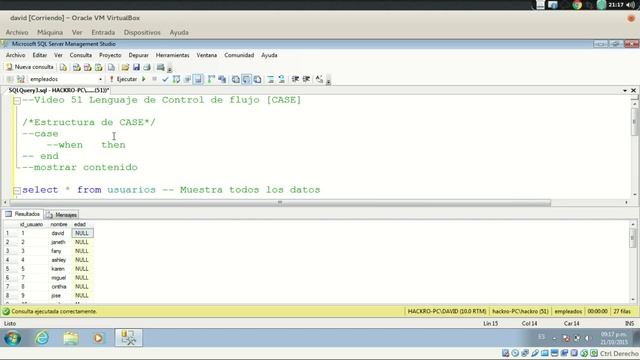Open the Herramientas menu
Screen dimensions: 640x360
[172, 55]
